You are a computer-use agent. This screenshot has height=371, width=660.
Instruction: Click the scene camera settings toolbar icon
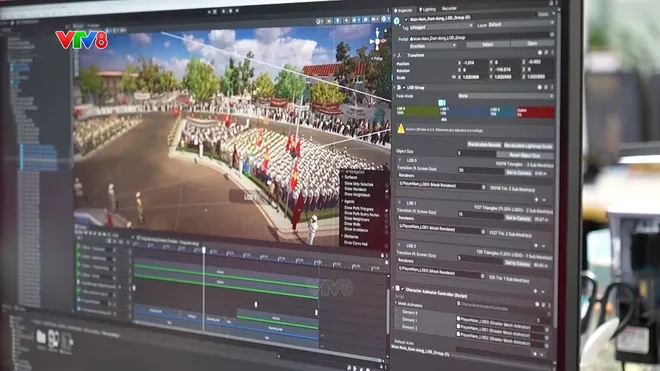point(374,19)
